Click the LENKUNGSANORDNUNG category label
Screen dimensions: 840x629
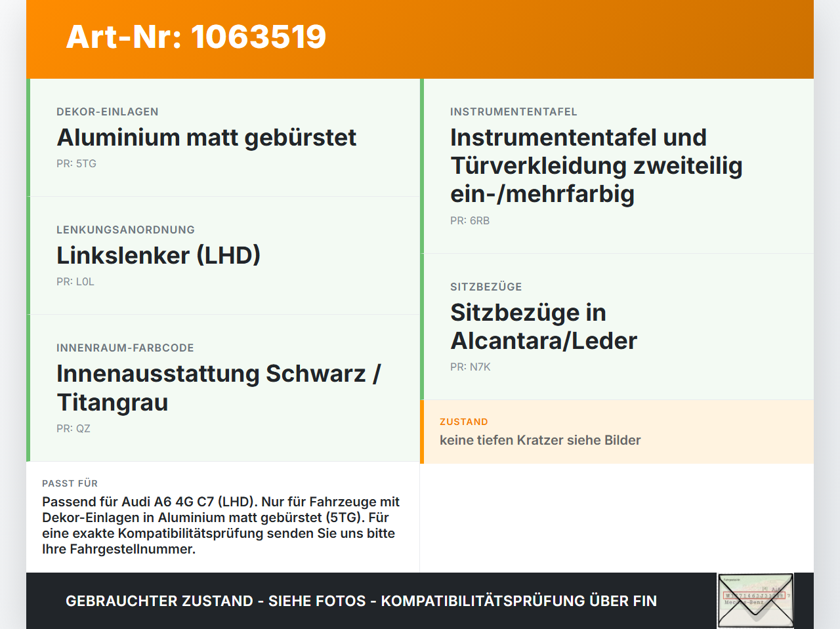126,230
